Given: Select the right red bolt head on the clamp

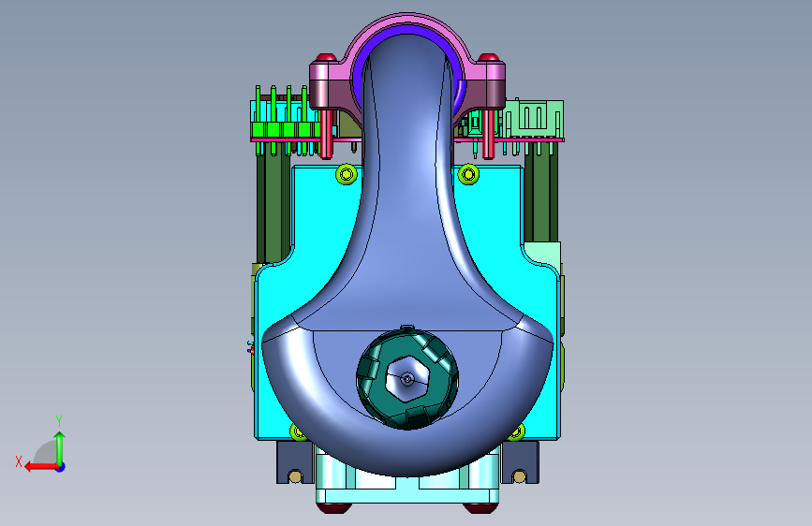Looking at the screenshot, I should [488, 57].
